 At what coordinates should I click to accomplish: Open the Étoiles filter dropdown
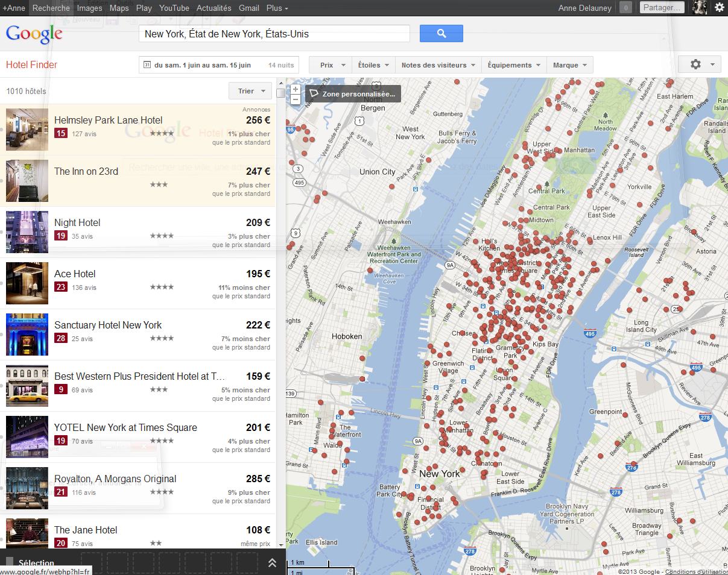(x=373, y=65)
